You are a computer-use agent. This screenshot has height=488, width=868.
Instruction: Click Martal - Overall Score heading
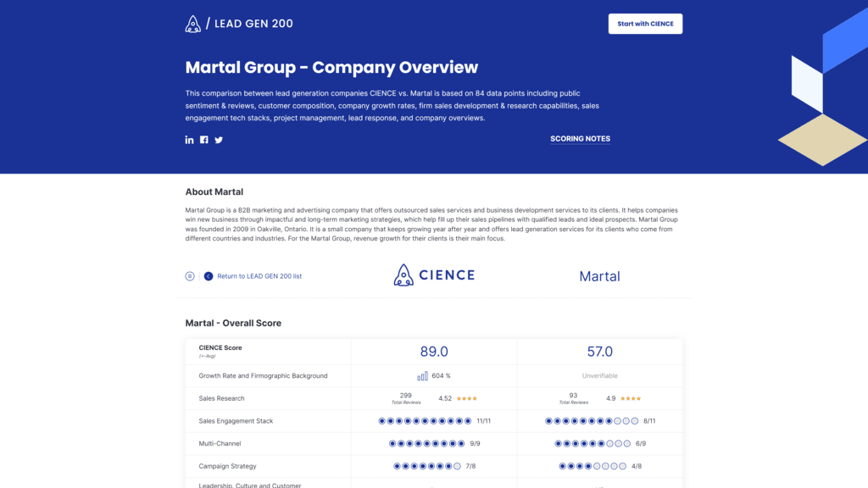click(x=233, y=323)
